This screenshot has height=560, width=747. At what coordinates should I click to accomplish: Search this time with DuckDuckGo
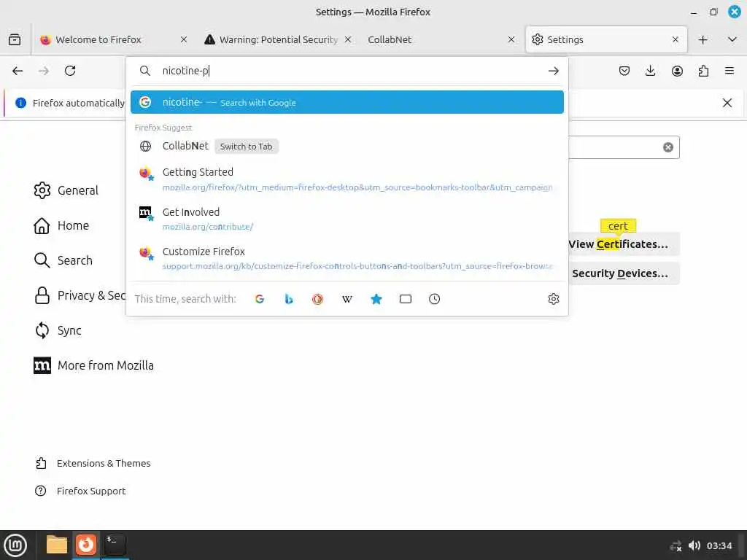coord(318,299)
